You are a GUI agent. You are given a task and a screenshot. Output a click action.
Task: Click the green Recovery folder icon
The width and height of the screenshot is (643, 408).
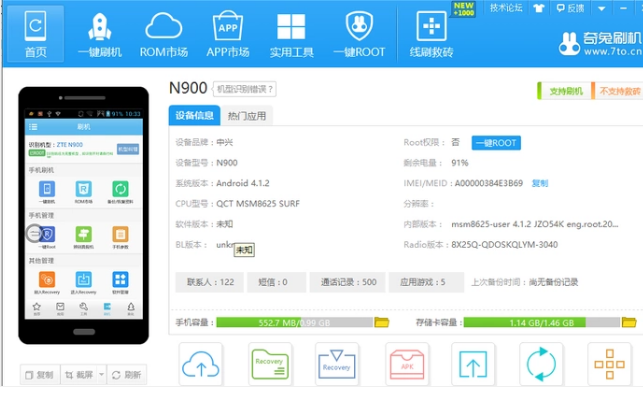[270, 364]
